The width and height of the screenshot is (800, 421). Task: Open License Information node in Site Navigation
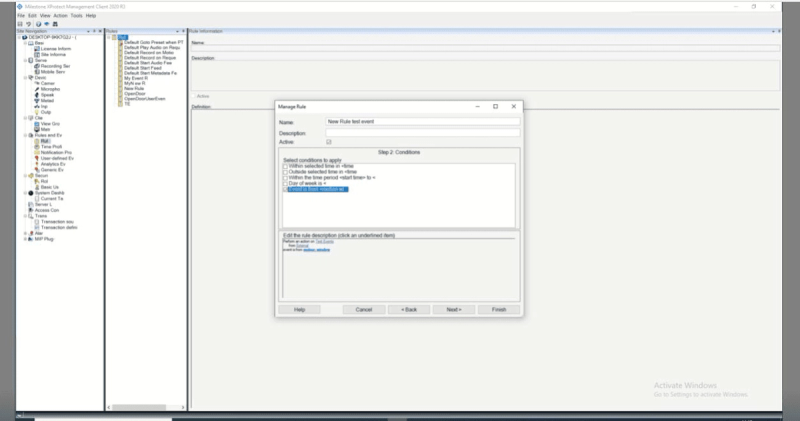coord(53,49)
